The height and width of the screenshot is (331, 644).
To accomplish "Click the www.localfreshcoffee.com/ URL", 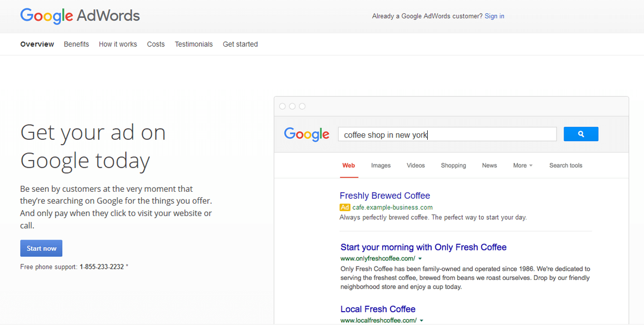I will click(x=378, y=321).
